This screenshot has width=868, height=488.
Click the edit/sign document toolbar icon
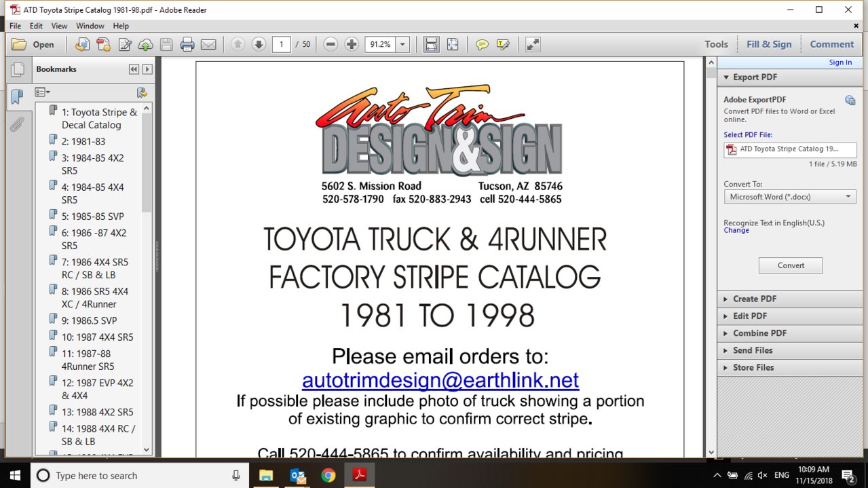click(125, 44)
